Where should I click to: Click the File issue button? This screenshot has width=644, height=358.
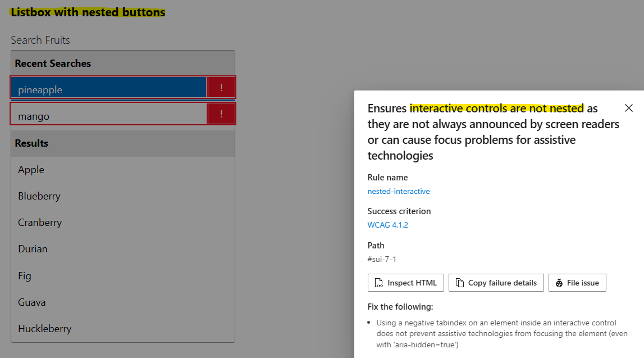577,283
